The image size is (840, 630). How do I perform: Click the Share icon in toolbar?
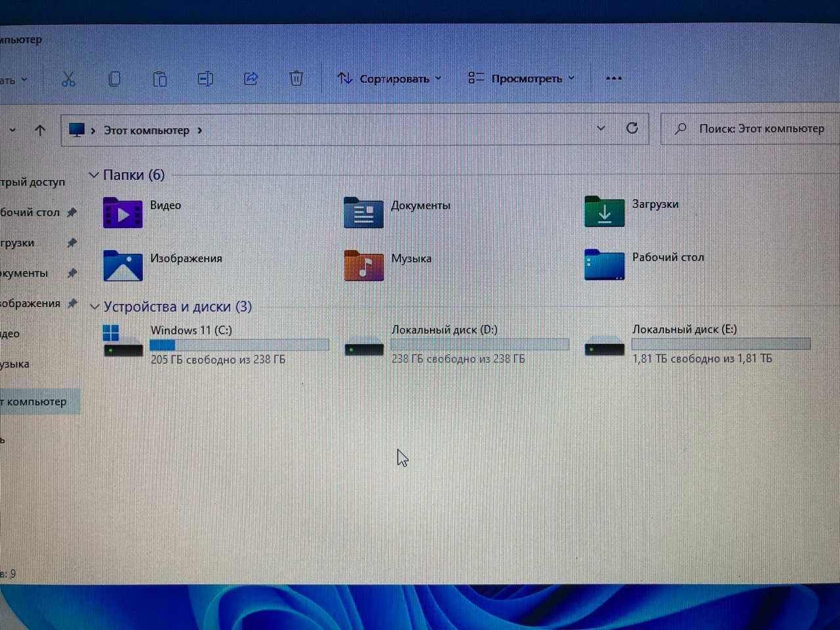click(x=251, y=79)
